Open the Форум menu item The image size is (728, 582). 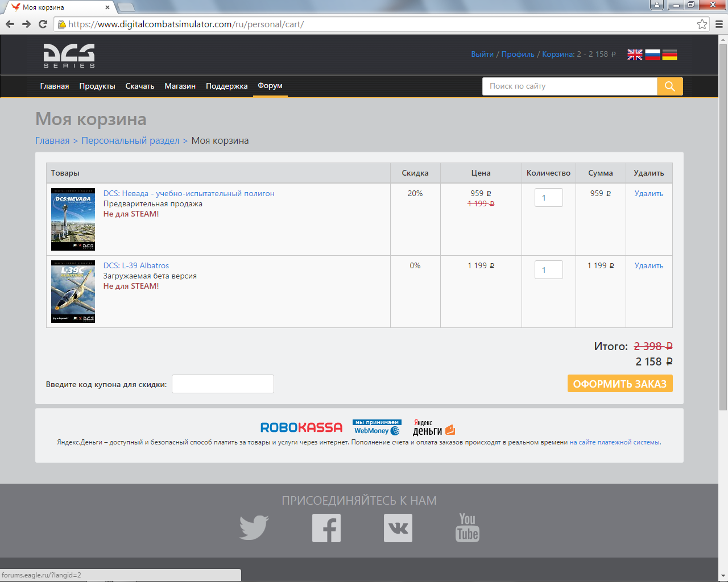pyautogui.click(x=270, y=86)
